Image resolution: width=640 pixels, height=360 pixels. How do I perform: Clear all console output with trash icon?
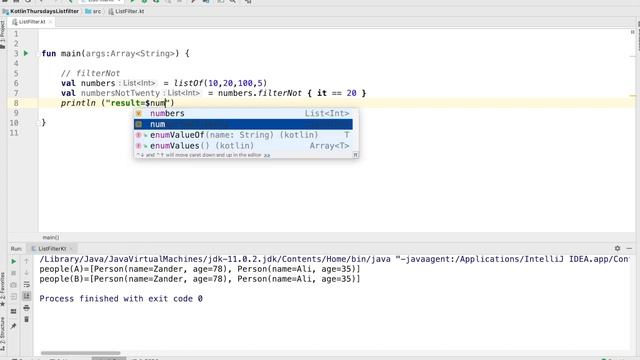tap(27, 319)
